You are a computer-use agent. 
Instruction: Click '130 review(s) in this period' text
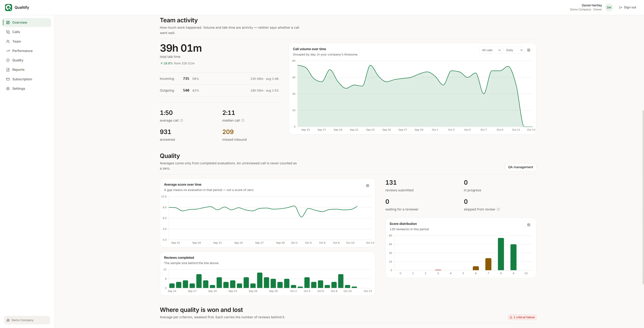409,229
